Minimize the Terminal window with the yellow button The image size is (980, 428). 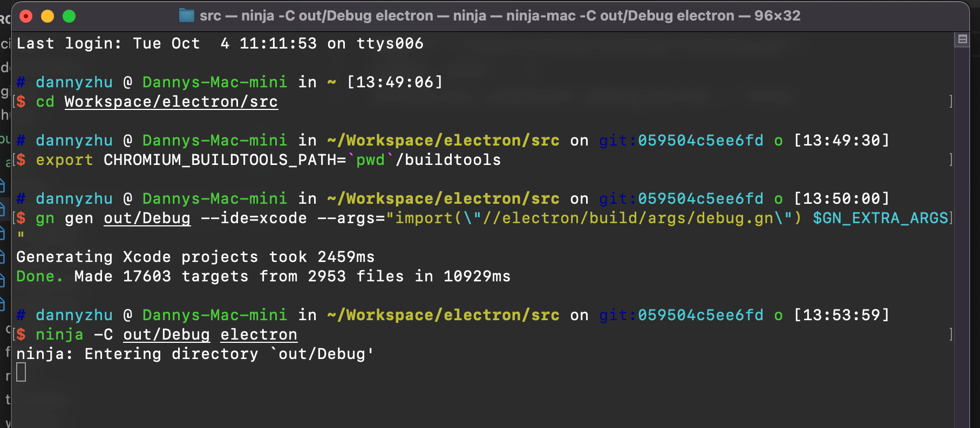coord(47,16)
